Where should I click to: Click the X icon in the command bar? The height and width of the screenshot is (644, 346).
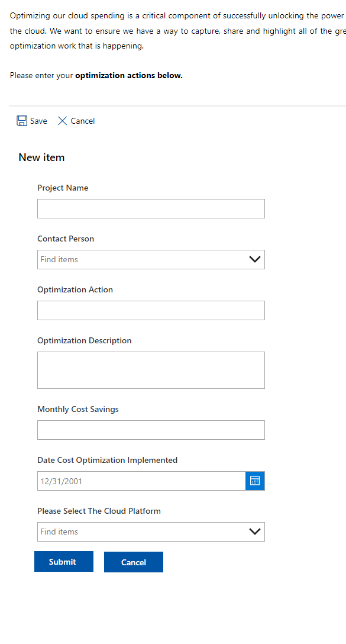click(x=62, y=121)
